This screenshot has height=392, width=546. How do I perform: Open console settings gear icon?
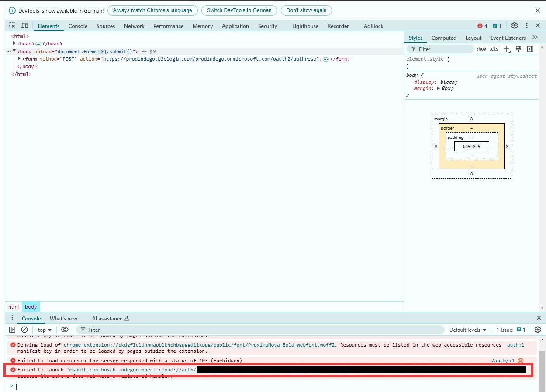[538, 330]
